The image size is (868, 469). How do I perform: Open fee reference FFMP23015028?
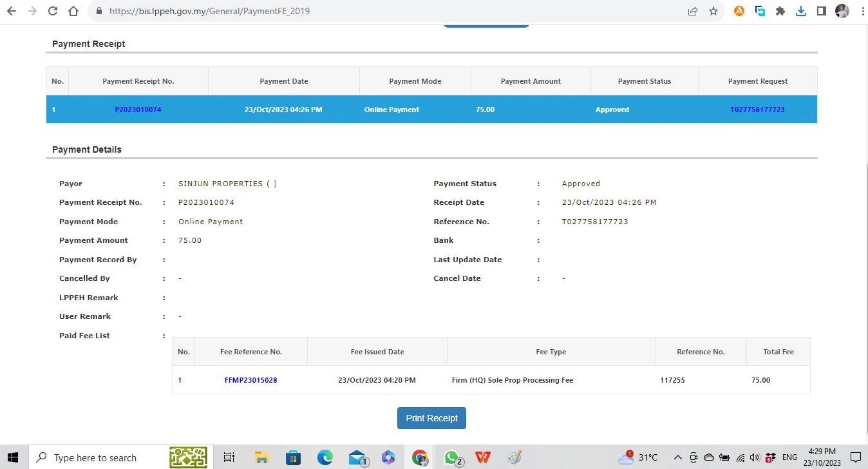coord(250,380)
